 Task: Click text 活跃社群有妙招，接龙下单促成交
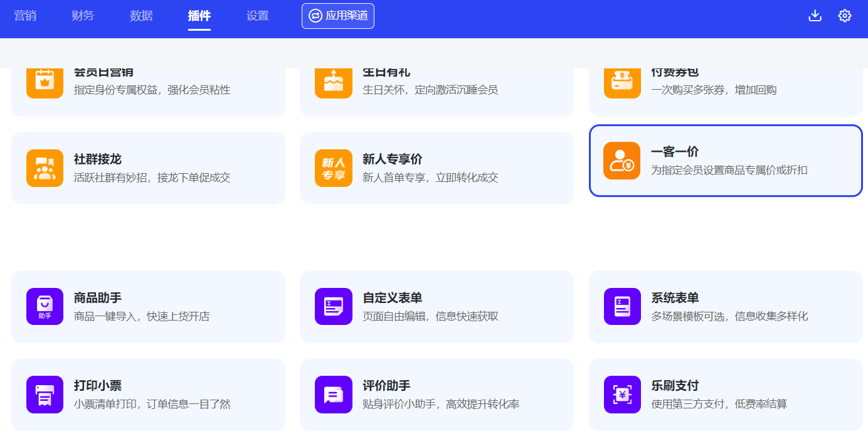(x=152, y=178)
